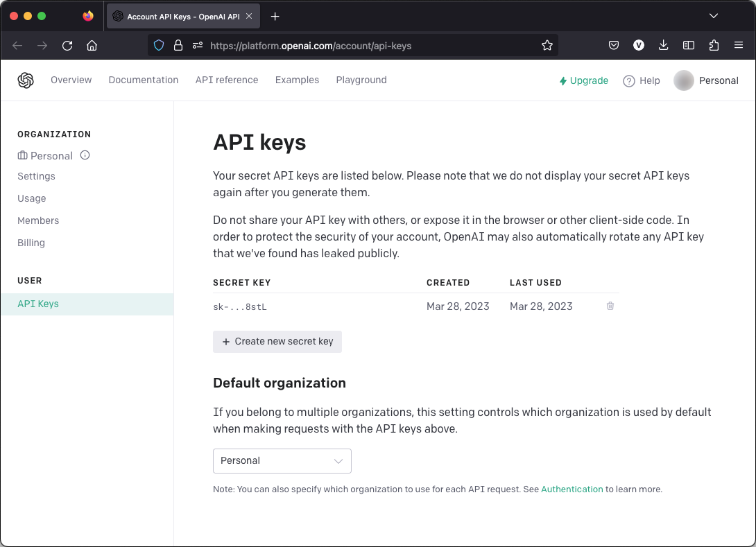The height and width of the screenshot is (547, 756).
Task: Delete the sk-...8stL secret key with the trash icon
Action: coord(610,306)
